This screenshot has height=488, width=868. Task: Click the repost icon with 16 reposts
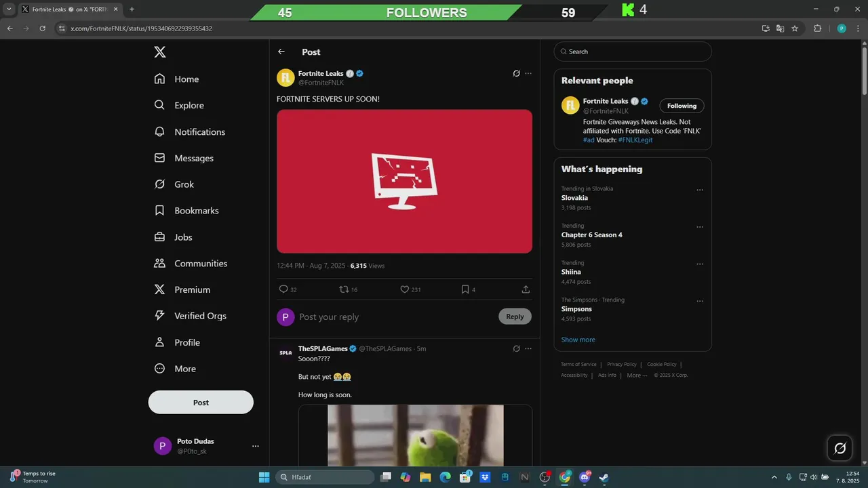[344, 289]
